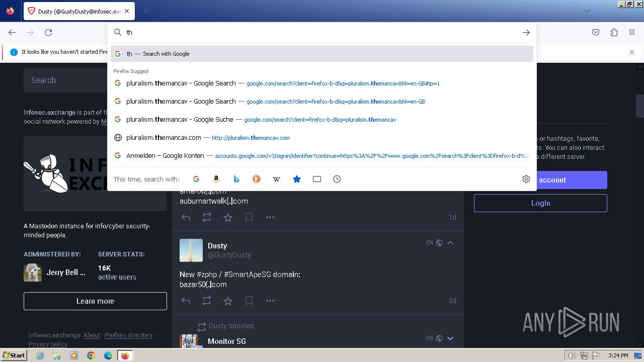Search with Google icon in one-off row

tap(196, 179)
